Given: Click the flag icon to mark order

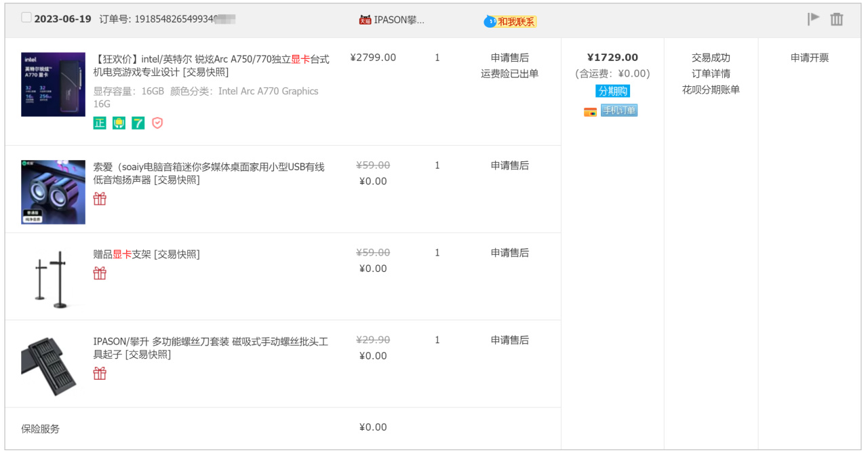Looking at the screenshot, I should [813, 19].
